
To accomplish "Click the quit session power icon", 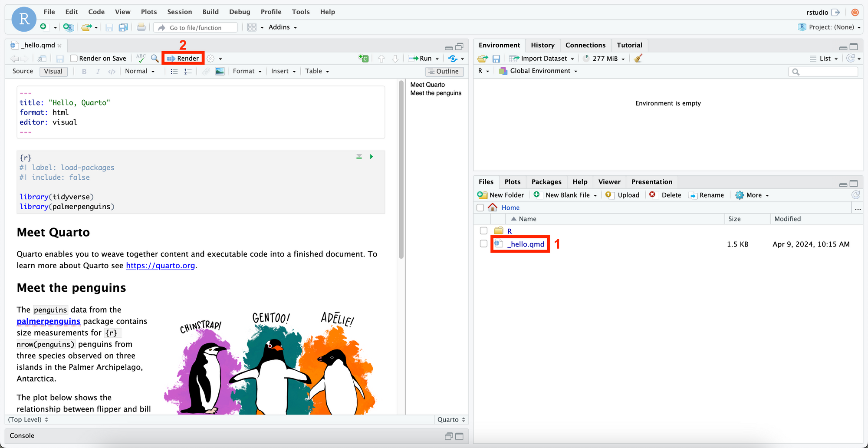I will pos(855,12).
